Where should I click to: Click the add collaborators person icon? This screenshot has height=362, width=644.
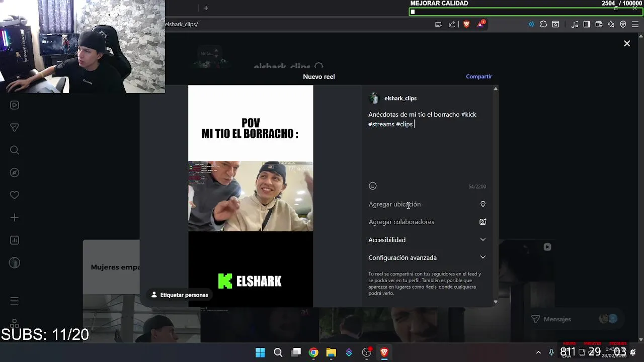pos(483,222)
